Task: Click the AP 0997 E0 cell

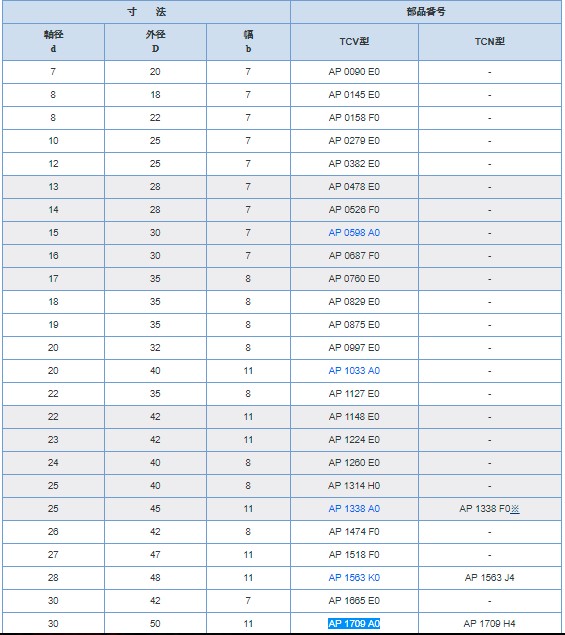Action: coord(354,348)
